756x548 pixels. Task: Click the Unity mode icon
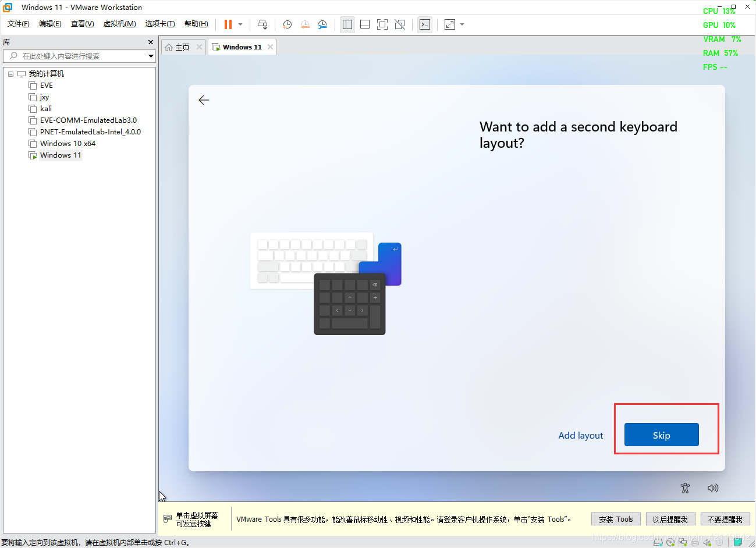pyautogui.click(x=400, y=24)
